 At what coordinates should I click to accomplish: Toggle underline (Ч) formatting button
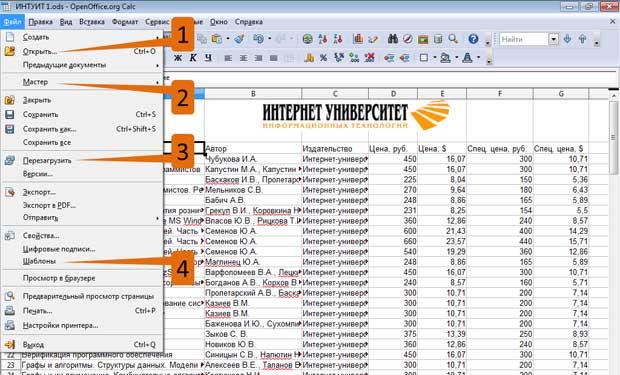pyautogui.click(x=208, y=58)
